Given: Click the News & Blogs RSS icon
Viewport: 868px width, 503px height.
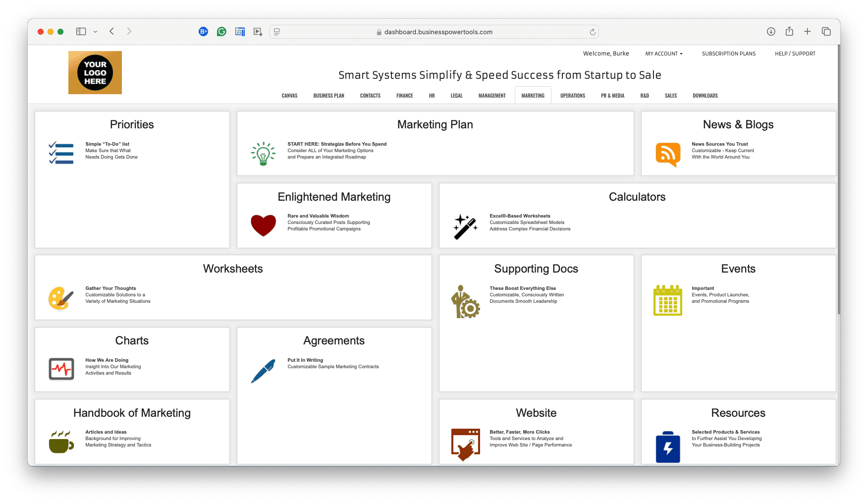Looking at the screenshot, I should click(x=667, y=154).
